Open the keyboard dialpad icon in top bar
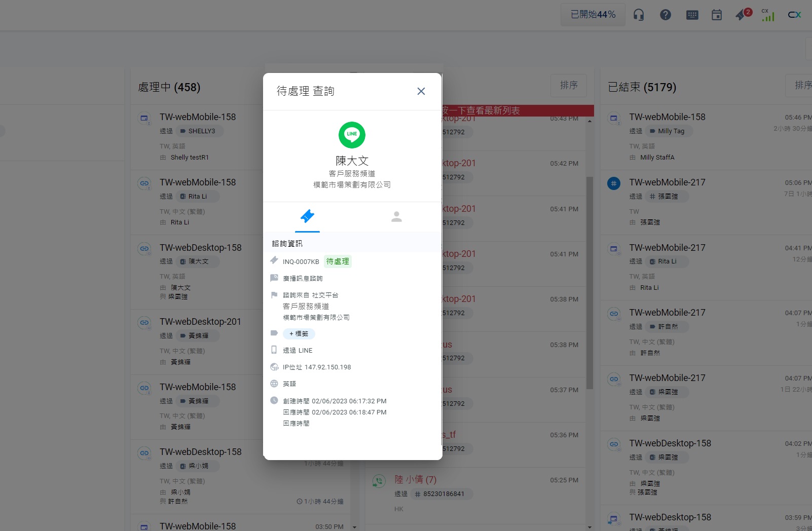The height and width of the screenshot is (531, 812). (x=692, y=15)
